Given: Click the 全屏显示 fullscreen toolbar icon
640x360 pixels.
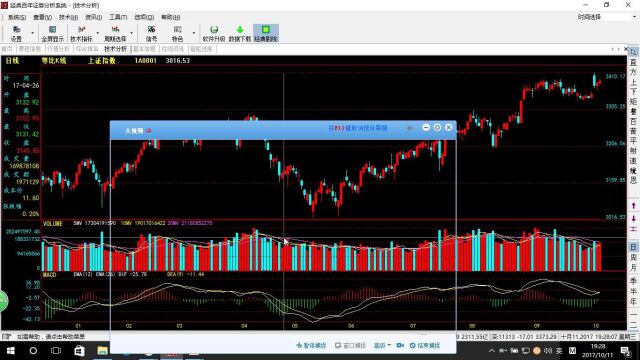Looking at the screenshot, I should [53, 33].
